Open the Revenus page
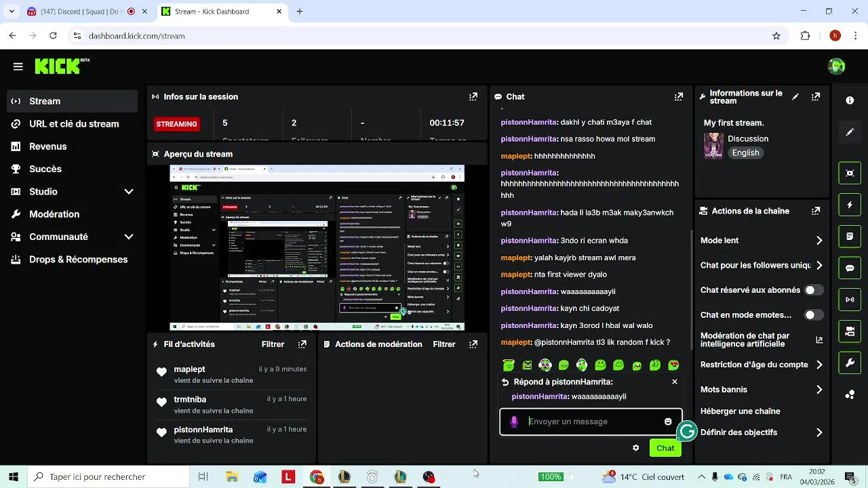Image resolution: width=868 pixels, height=488 pixels. tap(73, 146)
